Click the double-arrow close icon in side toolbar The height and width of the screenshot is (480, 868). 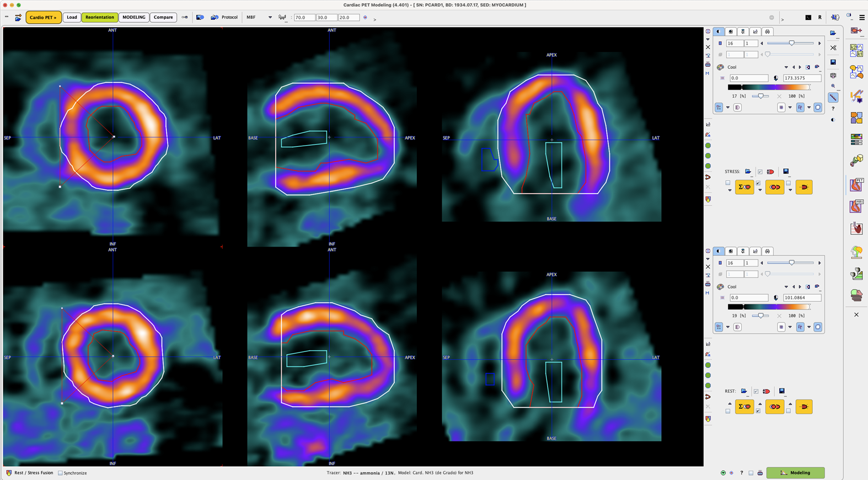833,47
